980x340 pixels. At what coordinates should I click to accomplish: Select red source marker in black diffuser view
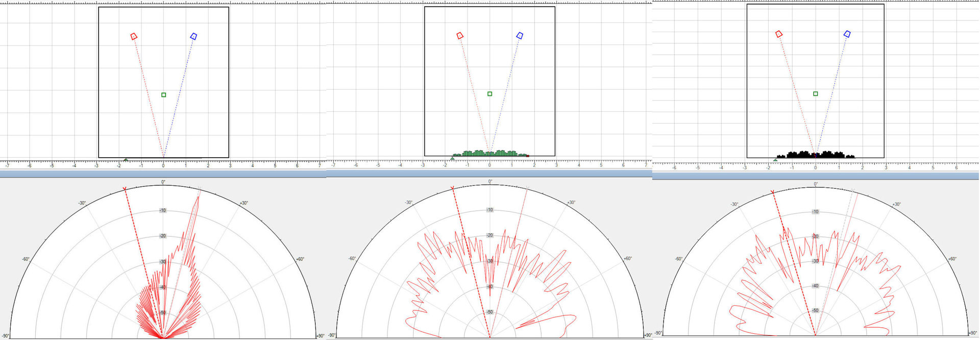779,34
